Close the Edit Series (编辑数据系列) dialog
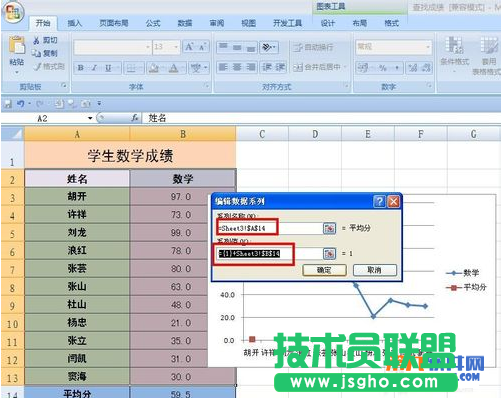Viewport: 501px width, 398px height. pos(394,201)
